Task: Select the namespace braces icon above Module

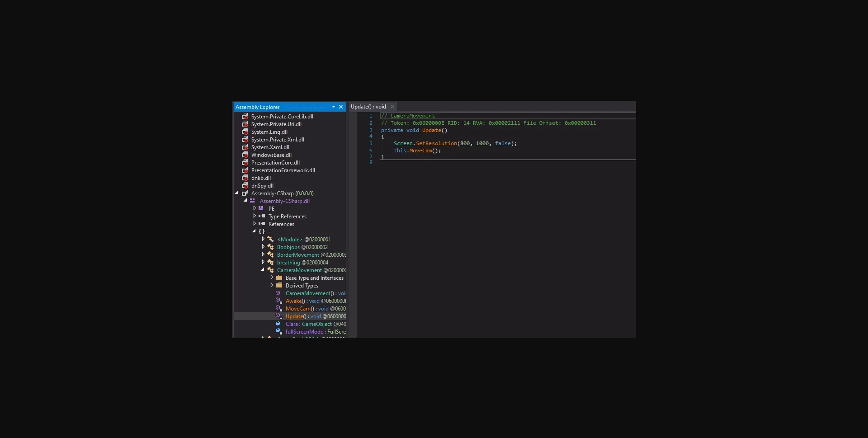Action: (x=261, y=231)
